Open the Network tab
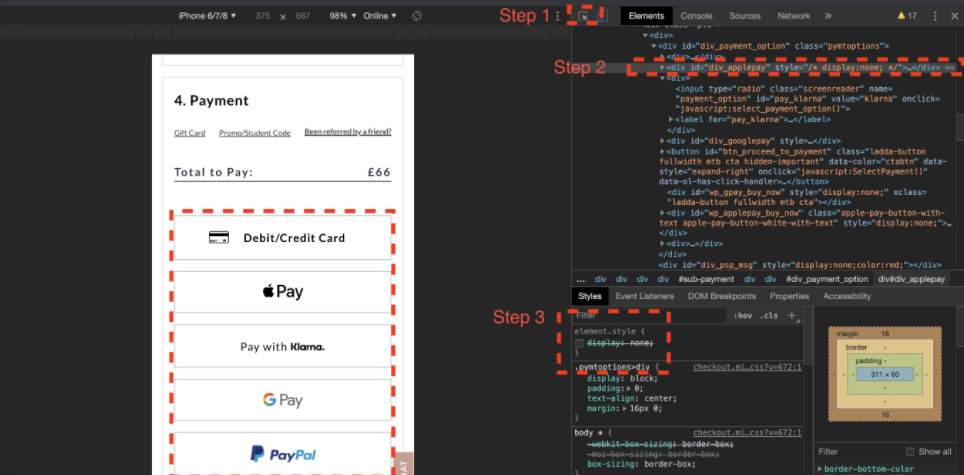This screenshot has height=475, width=964. pyautogui.click(x=794, y=16)
